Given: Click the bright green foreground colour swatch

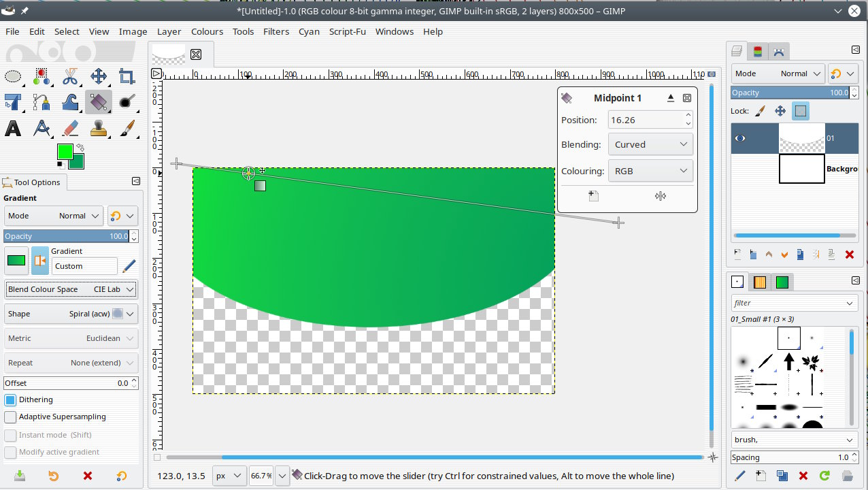Looking at the screenshot, I should click(x=65, y=151).
